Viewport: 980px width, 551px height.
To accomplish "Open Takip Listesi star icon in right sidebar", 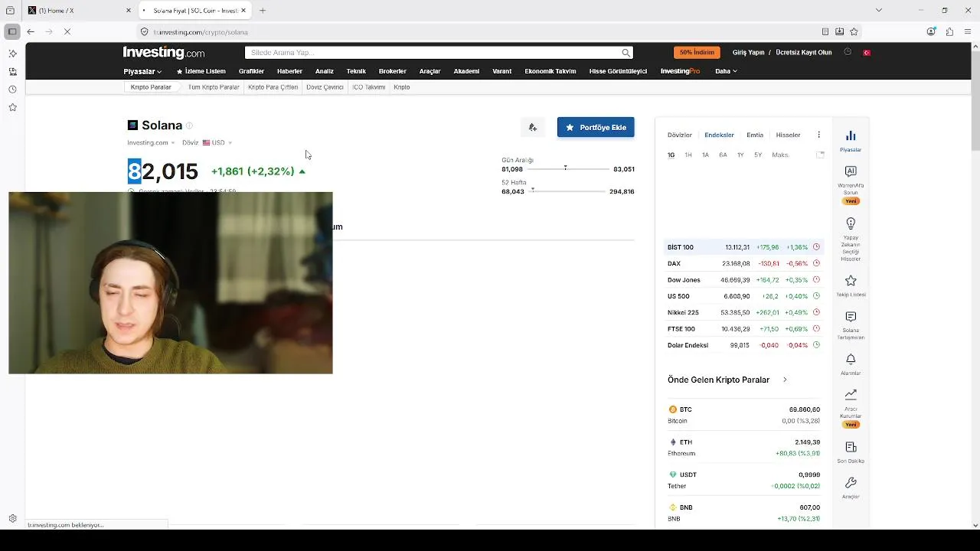I will coord(851,281).
